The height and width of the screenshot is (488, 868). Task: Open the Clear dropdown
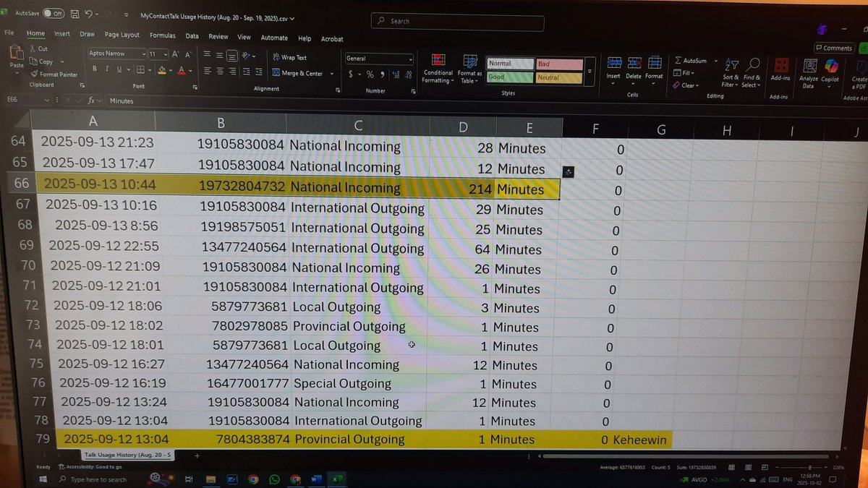tap(686, 85)
